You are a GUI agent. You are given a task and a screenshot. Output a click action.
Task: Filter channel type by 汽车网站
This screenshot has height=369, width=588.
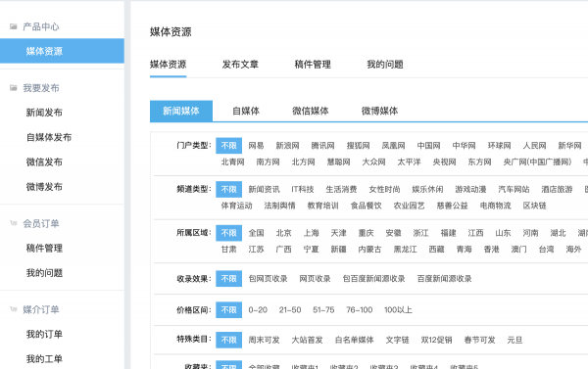tap(514, 190)
